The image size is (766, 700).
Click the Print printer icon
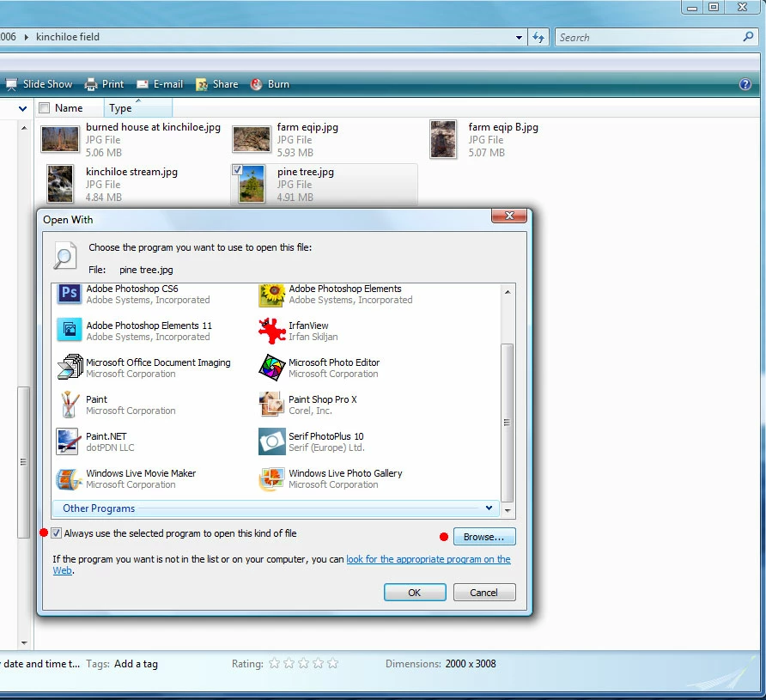click(91, 84)
